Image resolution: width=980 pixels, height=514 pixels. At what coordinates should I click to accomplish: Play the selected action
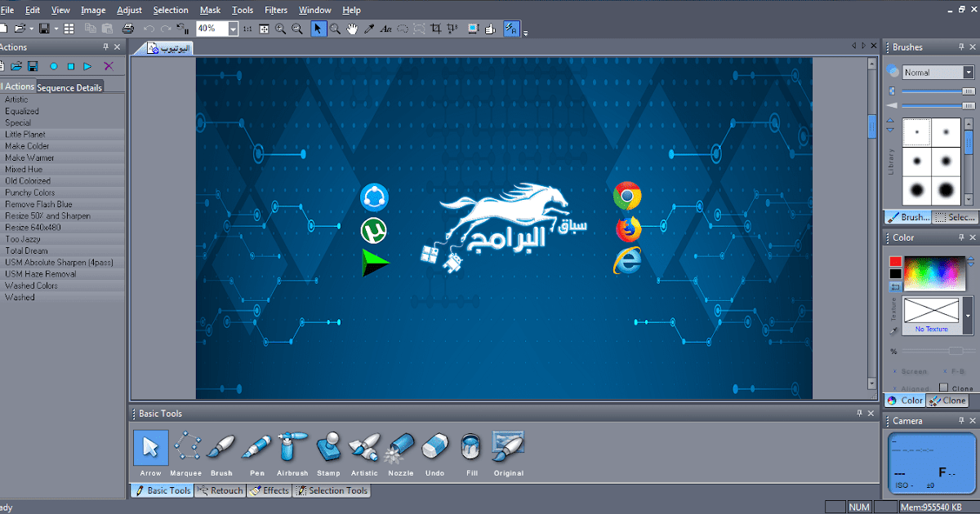(87, 66)
